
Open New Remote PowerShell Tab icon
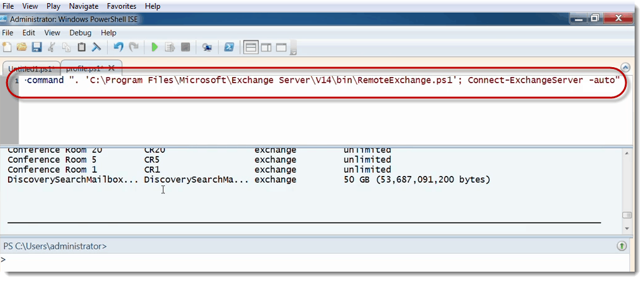pyautogui.click(x=207, y=48)
